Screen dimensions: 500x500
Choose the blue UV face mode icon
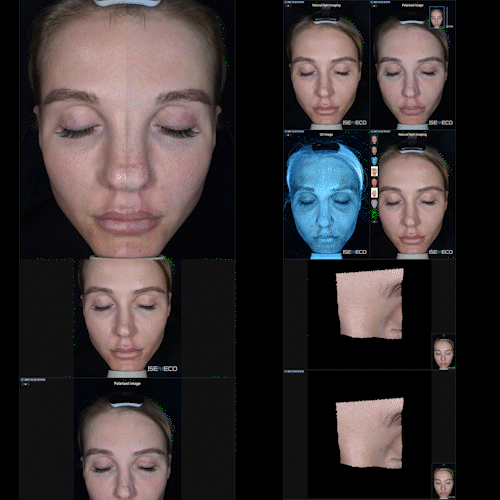pos(374,161)
